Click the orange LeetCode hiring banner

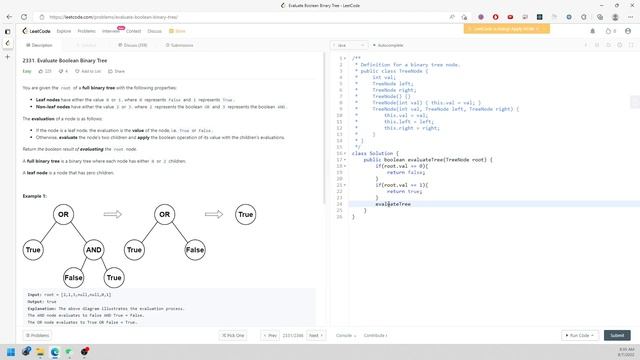(x=507, y=29)
